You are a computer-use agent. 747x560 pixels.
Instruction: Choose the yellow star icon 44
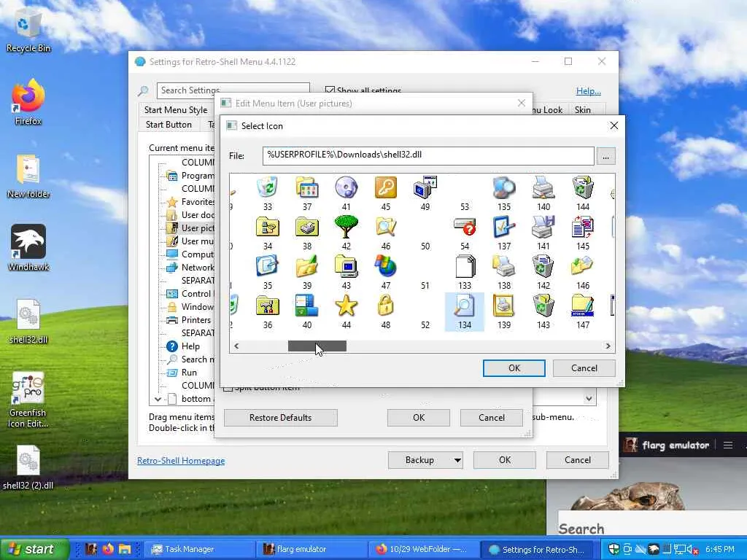click(x=347, y=306)
